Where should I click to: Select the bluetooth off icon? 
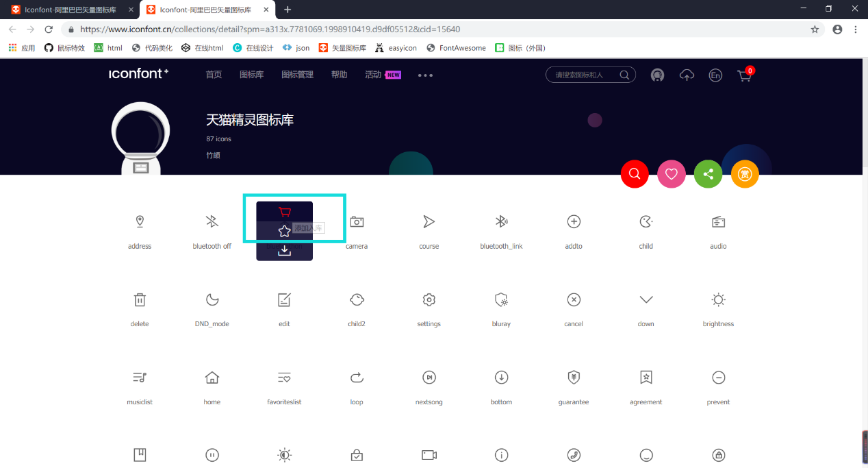(x=212, y=221)
